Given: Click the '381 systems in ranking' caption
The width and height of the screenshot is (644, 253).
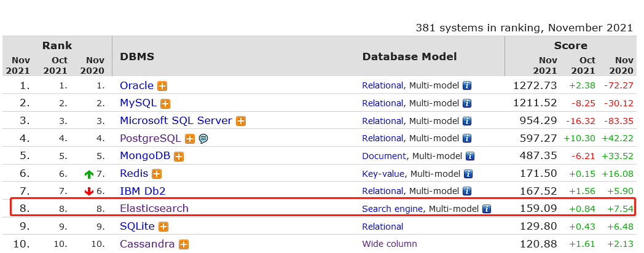Looking at the screenshot, I should tap(524, 28).
